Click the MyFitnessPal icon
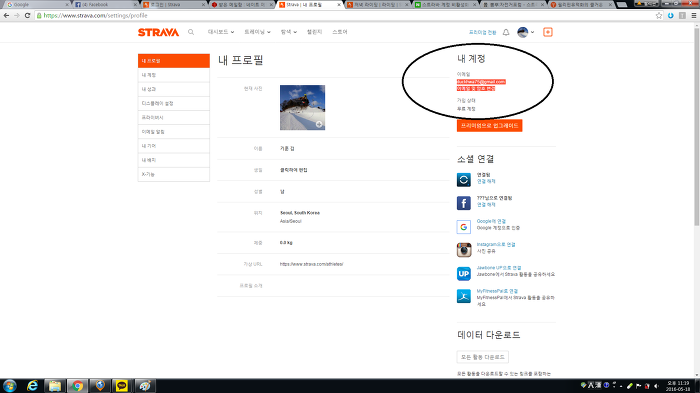The width and height of the screenshot is (700, 393). (x=463, y=296)
